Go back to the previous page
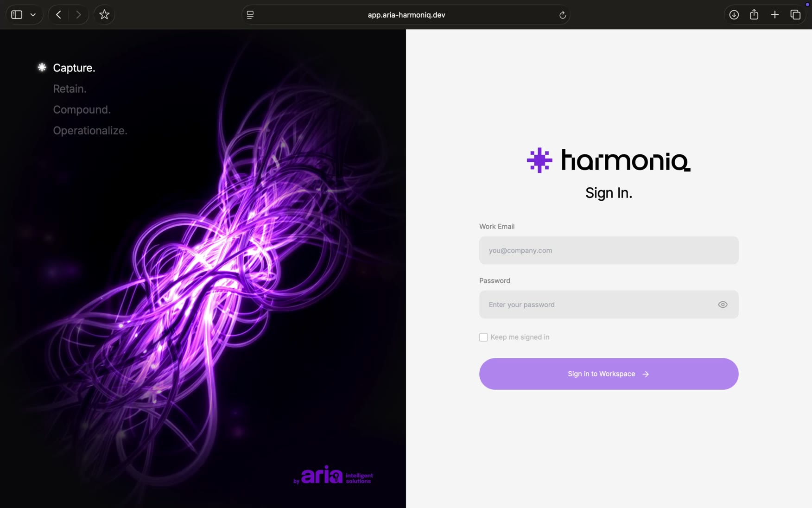The height and width of the screenshot is (508, 812). (x=58, y=15)
